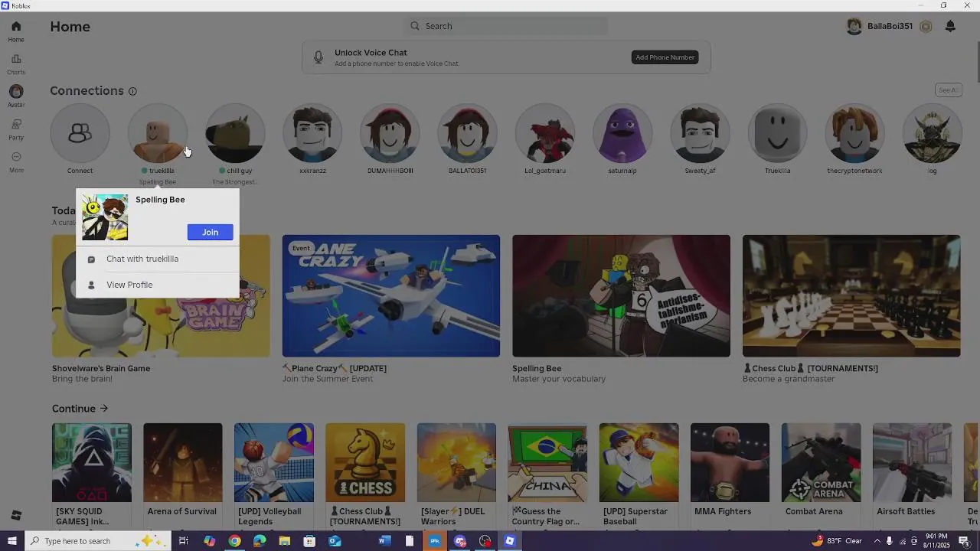Open BALLATOI351's connection avatar
The height and width of the screenshot is (551, 980).
click(x=467, y=133)
